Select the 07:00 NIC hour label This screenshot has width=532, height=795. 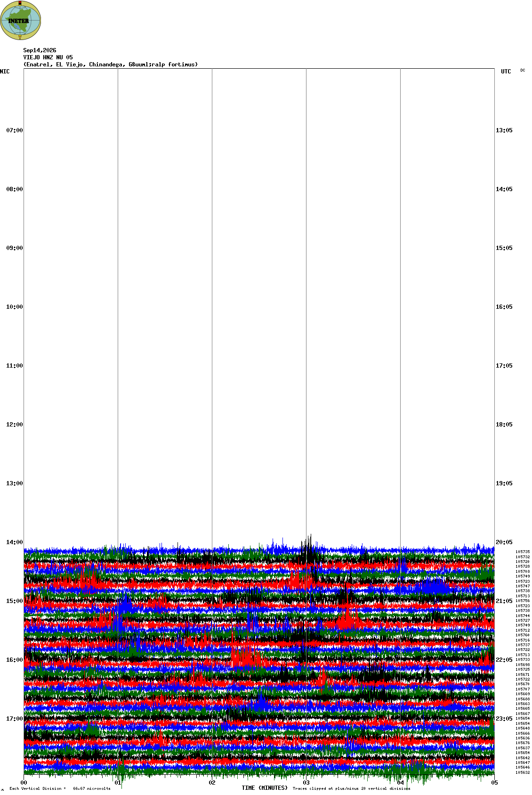[x=14, y=130]
